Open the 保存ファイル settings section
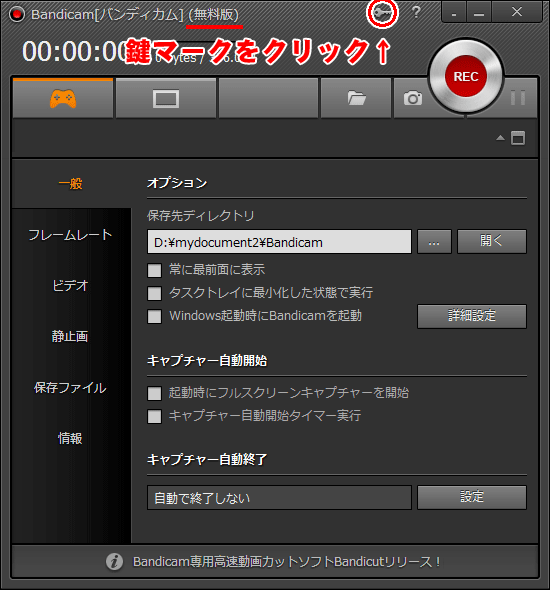 [70, 388]
